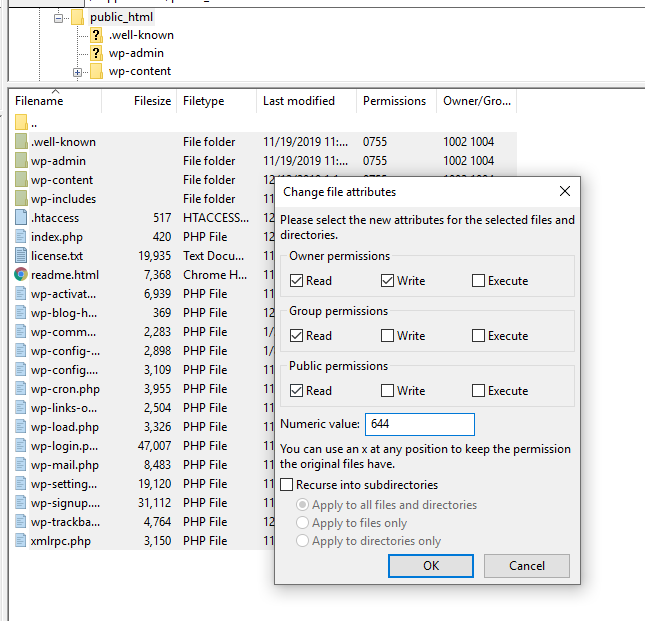Select the parent directory (..) folder icon

coord(22,123)
